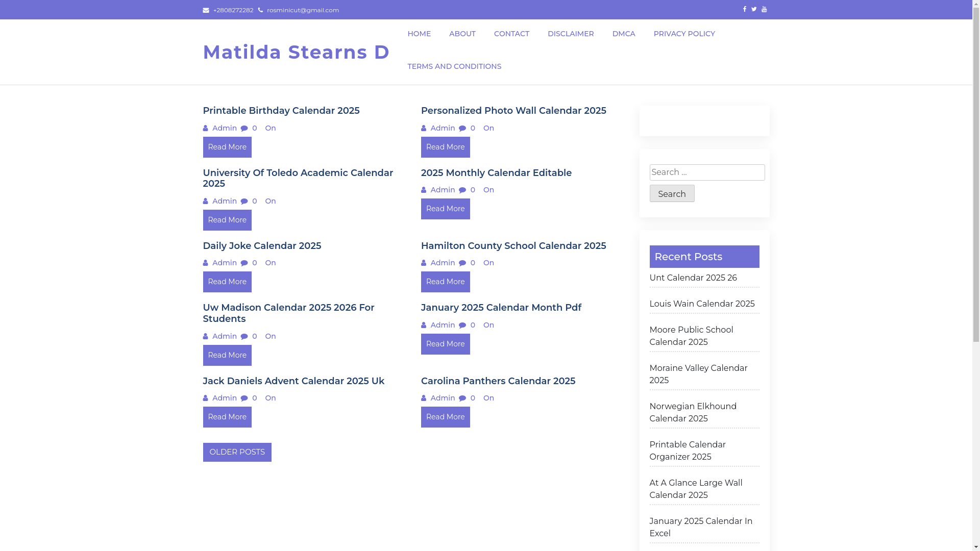Read More for Daily Joke Calendar 2025
This screenshot has height=551, width=980.
coord(227,282)
